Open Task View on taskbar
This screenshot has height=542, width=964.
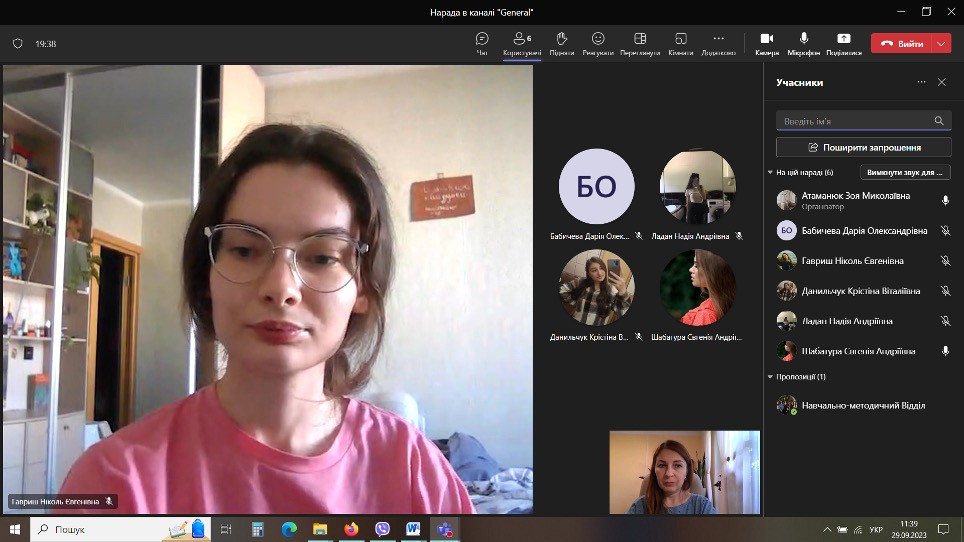click(226, 529)
